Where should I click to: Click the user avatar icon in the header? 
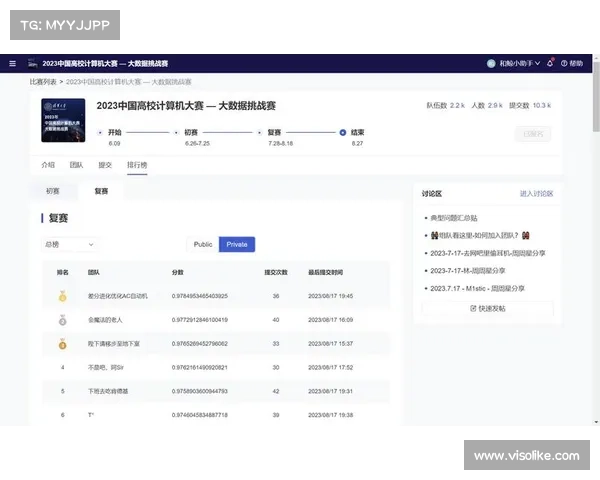[x=491, y=63]
